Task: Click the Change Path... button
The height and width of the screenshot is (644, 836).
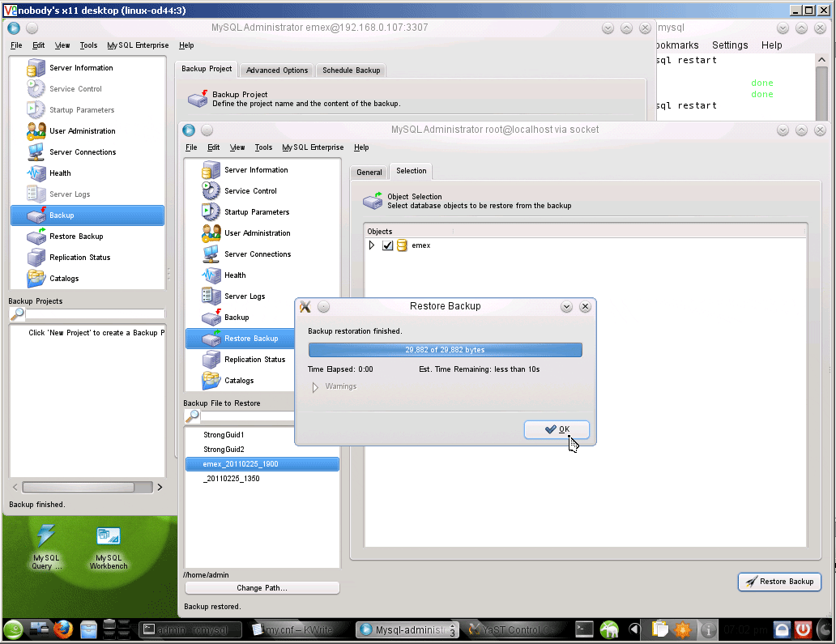Action: coord(262,587)
